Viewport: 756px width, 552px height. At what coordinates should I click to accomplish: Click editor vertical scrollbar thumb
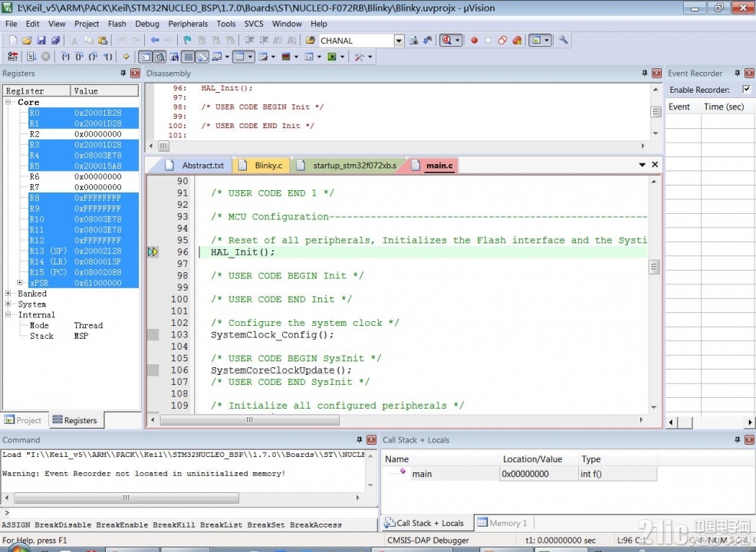tap(654, 267)
